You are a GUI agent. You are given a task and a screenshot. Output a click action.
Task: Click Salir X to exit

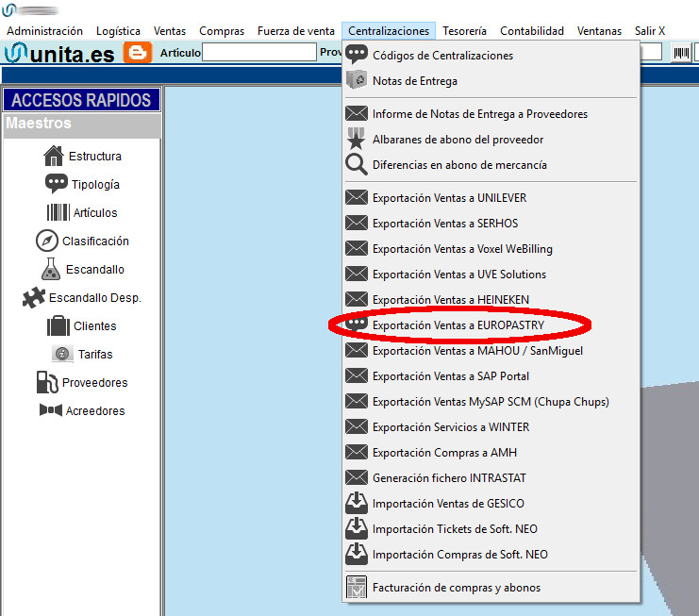tap(650, 31)
